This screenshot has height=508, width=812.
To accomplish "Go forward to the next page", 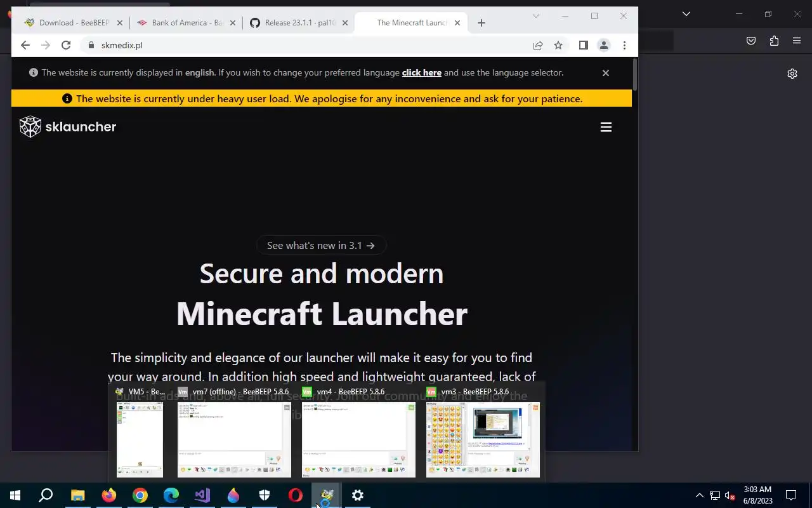I will [x=45, y=45].
